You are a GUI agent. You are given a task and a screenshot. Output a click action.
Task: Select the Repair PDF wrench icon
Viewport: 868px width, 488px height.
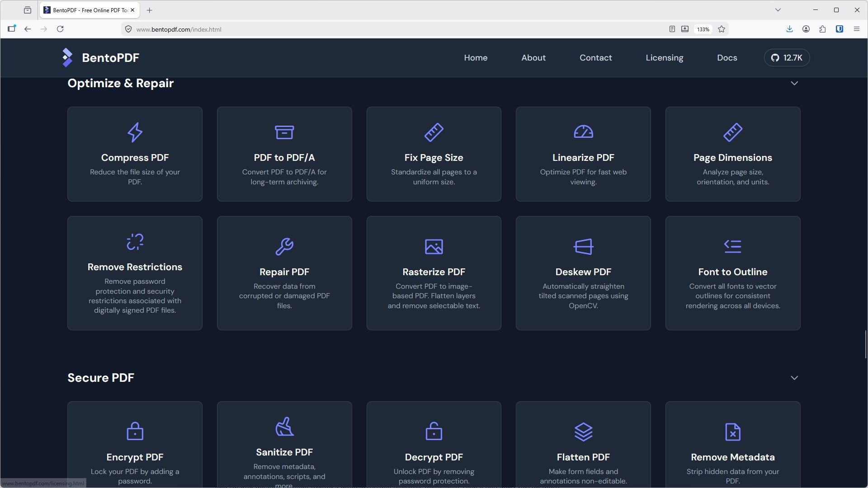[x=284, y=247]
